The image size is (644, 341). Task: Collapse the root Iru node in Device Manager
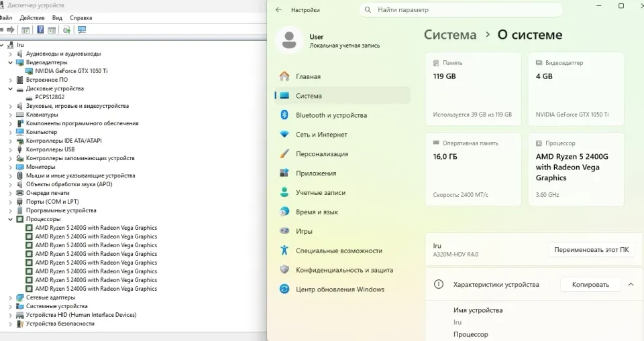1,45
